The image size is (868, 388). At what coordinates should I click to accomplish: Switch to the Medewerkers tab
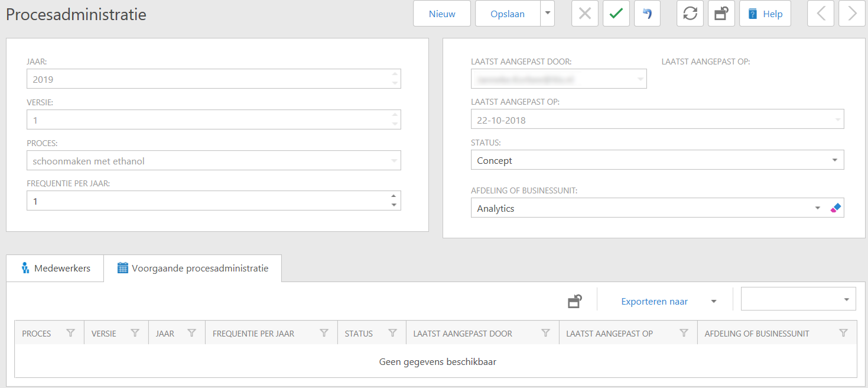(56, 268)
